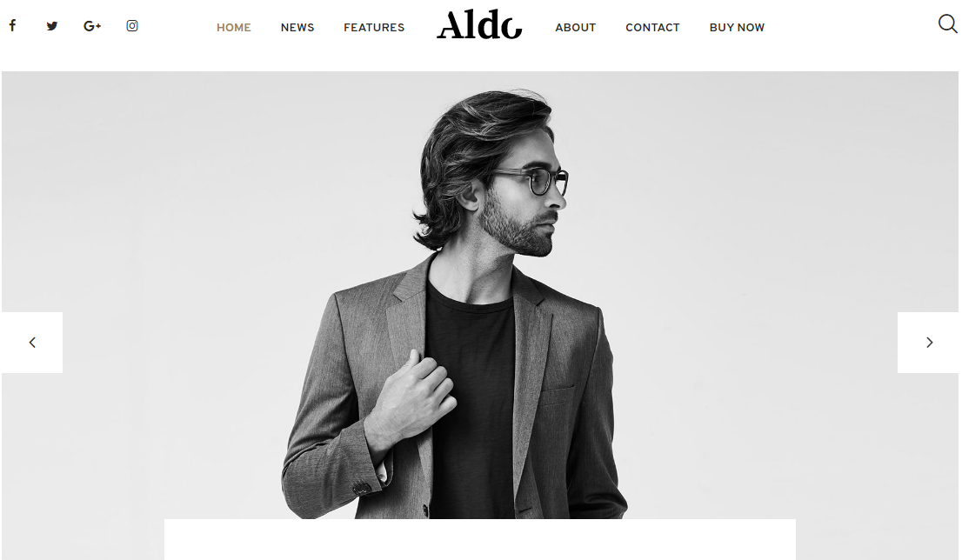Go to the ABOUT page
Screen dimensions: 962x560
tap(576, 28)
